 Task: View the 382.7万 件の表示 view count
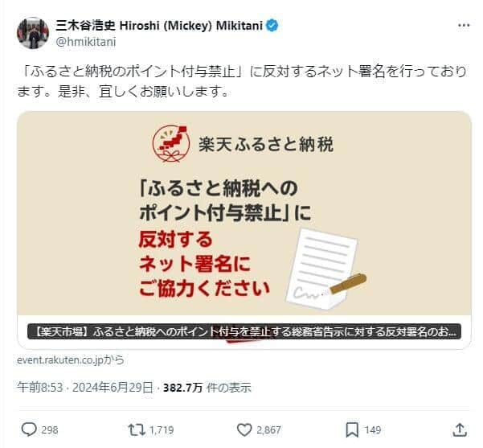click(207, 388)
